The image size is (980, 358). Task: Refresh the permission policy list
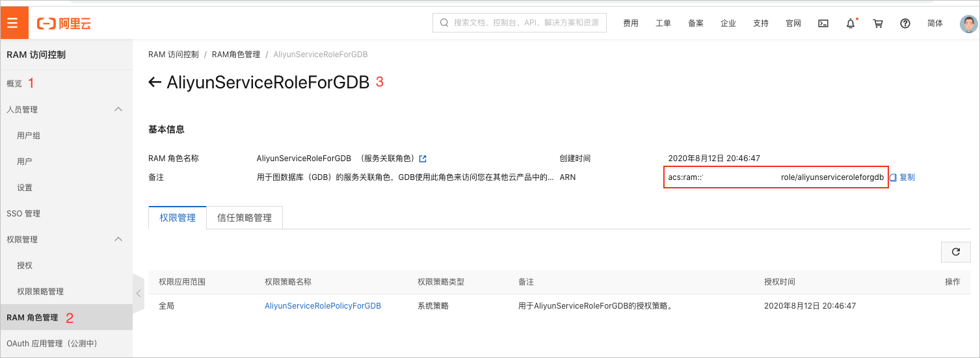tap(956, 252)
